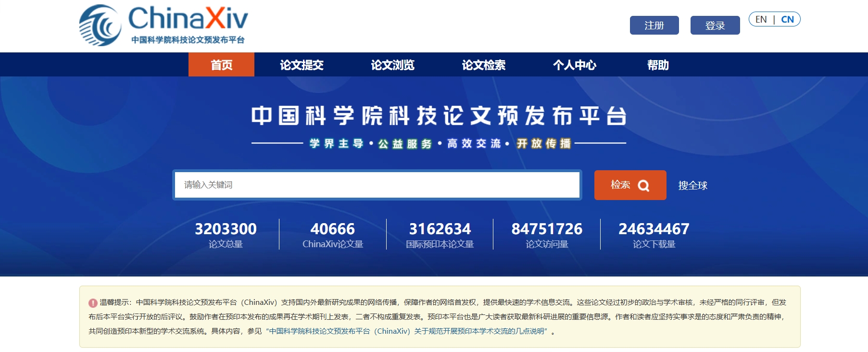This screenshot has height=352, width=868.
Task: Click the ChinaXiv logo
Action: [x=164, y=25]
